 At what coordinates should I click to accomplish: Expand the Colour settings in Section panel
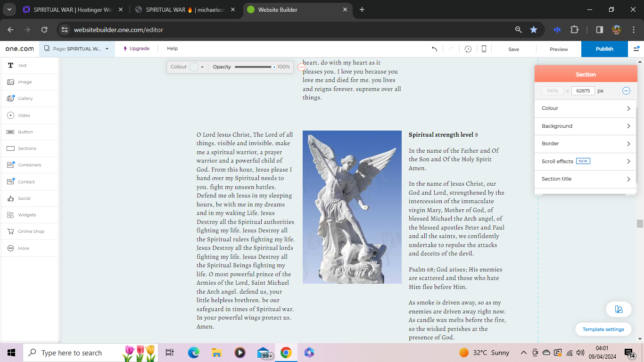[586, 108]
